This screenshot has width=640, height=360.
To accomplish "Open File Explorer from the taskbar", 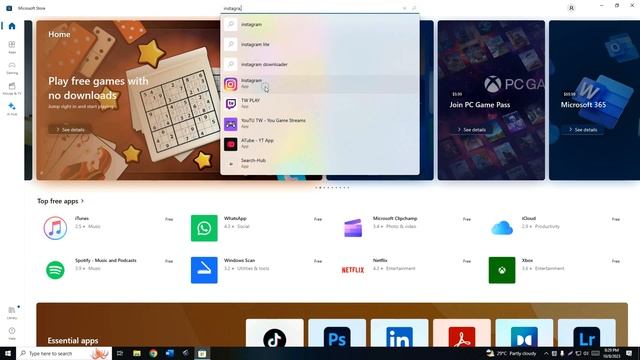I will point(137,353).
